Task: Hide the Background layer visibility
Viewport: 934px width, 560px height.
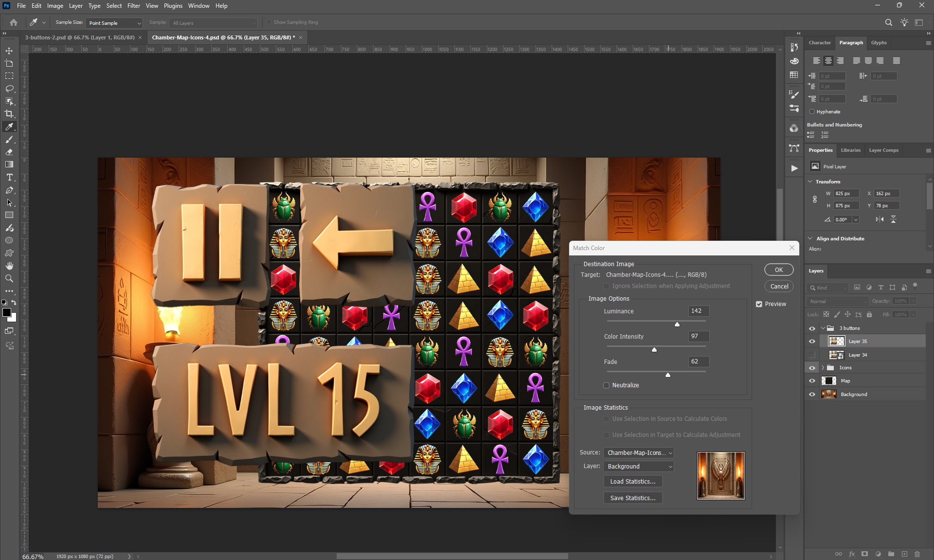Action: (x=812, y=395)
